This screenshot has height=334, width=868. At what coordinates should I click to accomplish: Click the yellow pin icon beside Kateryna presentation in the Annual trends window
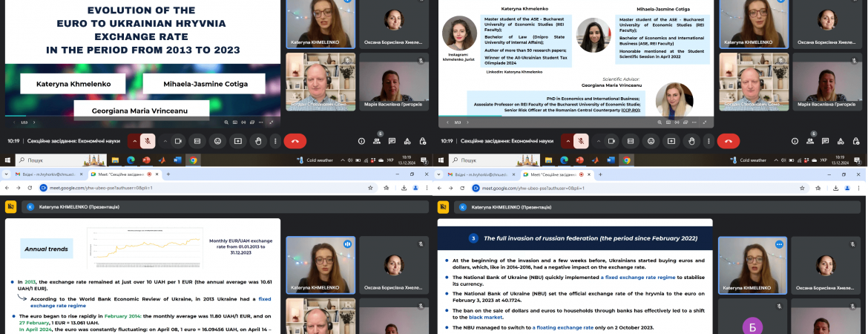coord(10,207)
